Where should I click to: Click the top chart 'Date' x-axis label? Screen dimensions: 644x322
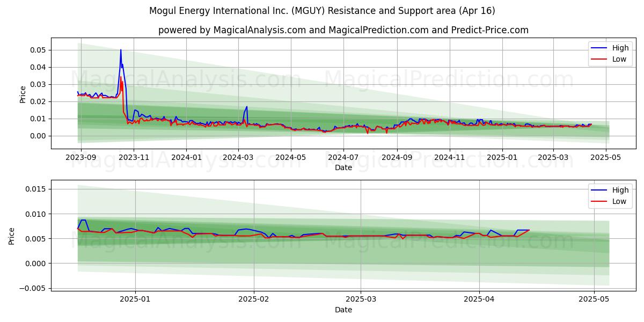(x=343, y=167)
